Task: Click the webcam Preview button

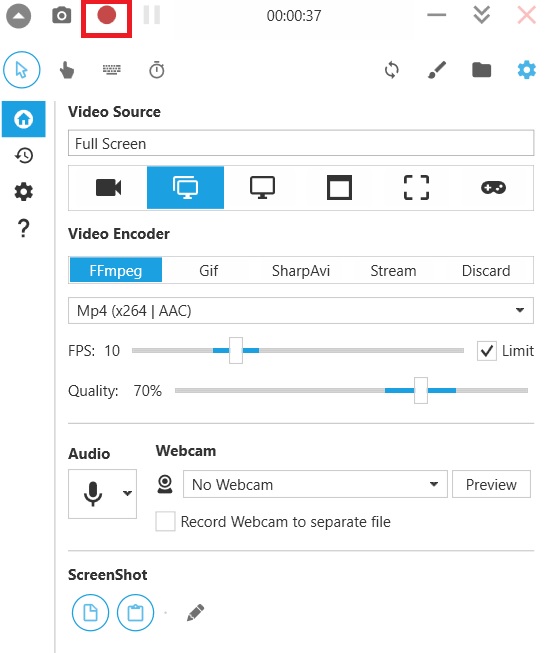Action: pos(491,484)
